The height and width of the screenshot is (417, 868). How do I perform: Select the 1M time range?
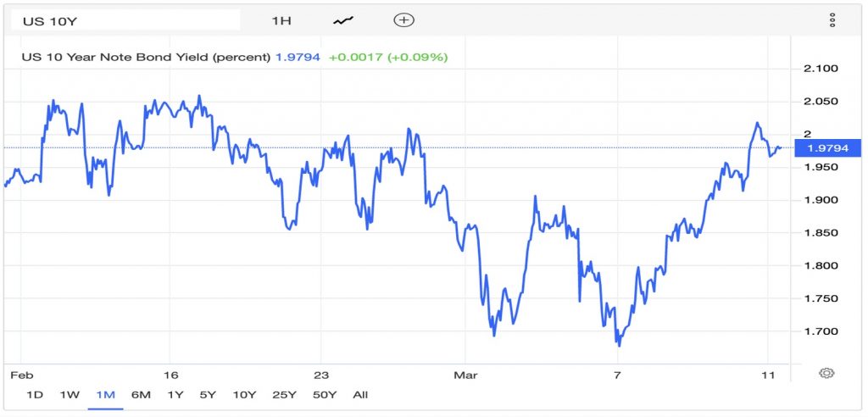point(105,394)
